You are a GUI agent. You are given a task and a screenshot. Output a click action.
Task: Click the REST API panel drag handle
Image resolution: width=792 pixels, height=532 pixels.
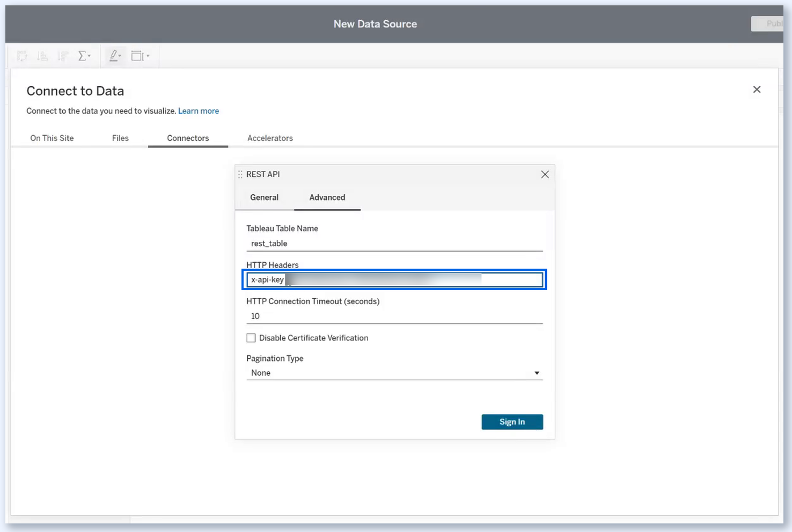[x=240, y=174]
